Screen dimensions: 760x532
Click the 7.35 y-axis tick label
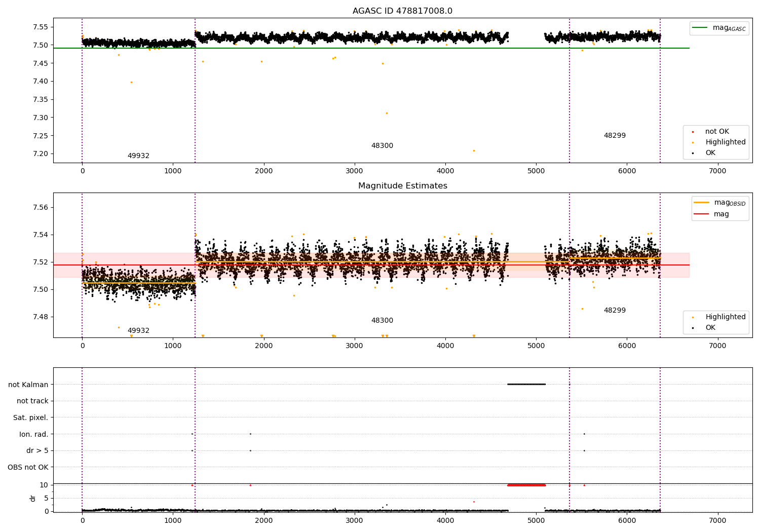click(x=40, y=99)
